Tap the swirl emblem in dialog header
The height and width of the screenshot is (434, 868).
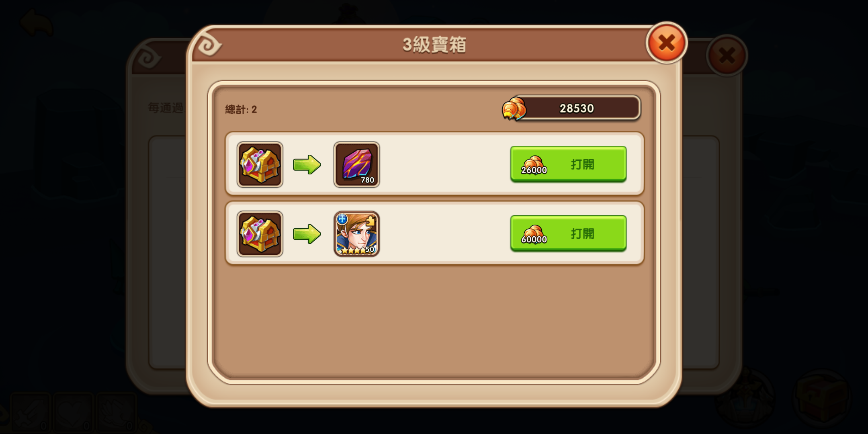(x=209, y=45)
